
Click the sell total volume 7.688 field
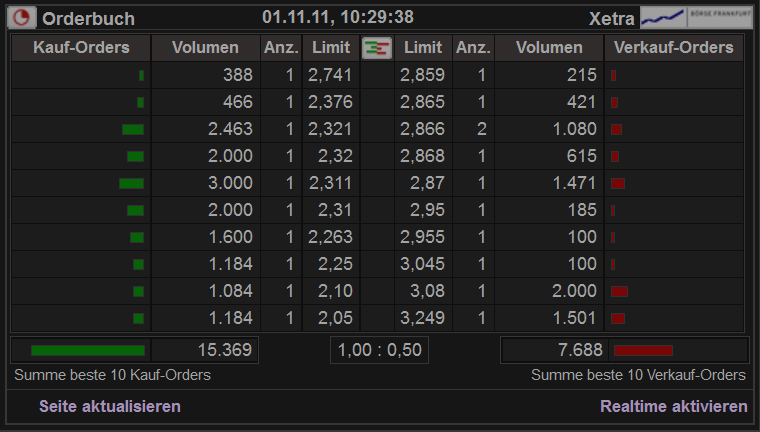(x=553, y=350)
